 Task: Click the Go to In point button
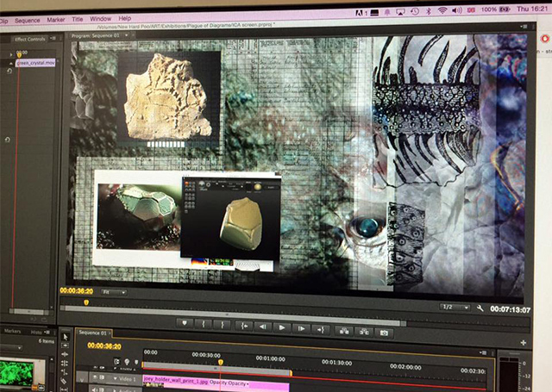tap(245, 327)
